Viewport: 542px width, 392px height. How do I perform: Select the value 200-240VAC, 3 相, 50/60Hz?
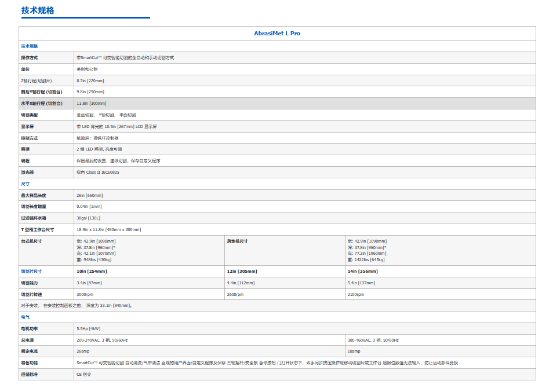click(103, 340)
